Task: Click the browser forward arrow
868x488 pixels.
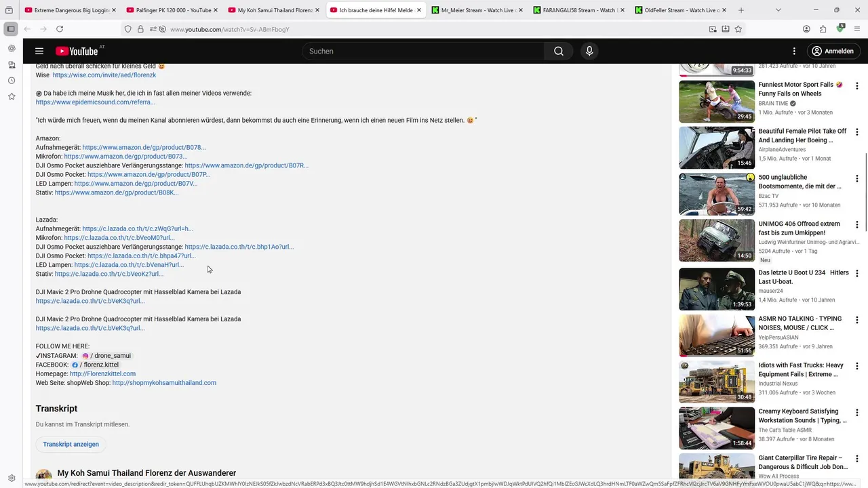Action: [43, 29]
